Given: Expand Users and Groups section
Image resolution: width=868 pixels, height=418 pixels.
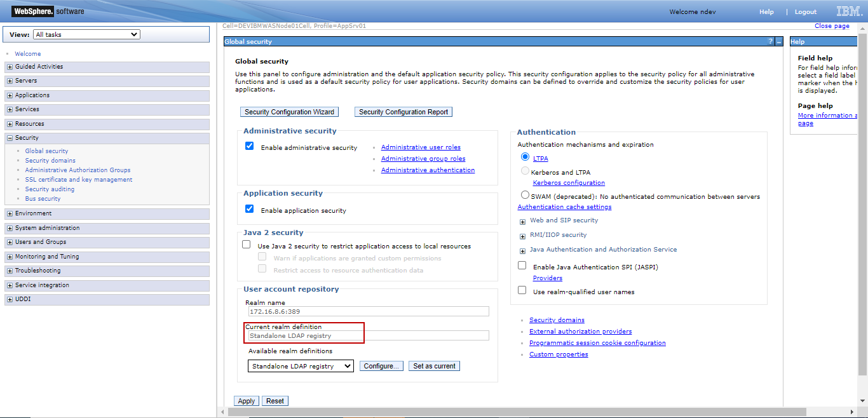Looking at the screenshot, I should 10,242.
